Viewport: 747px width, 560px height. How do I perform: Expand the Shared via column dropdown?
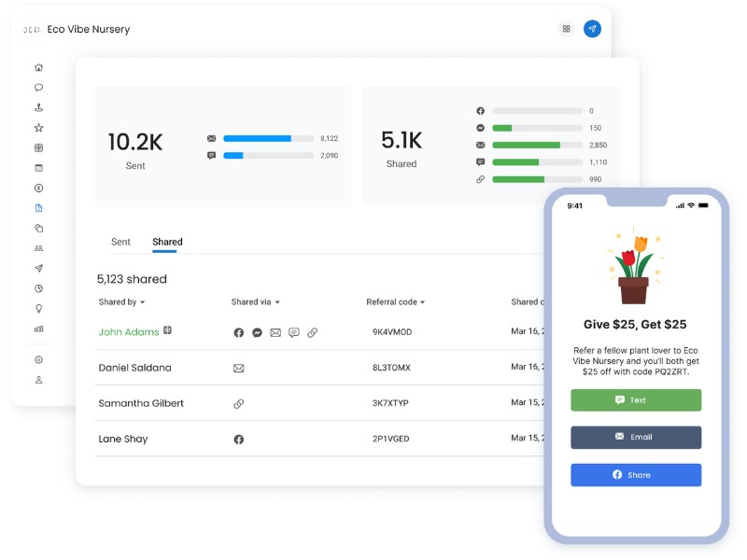tap(255, 301)
